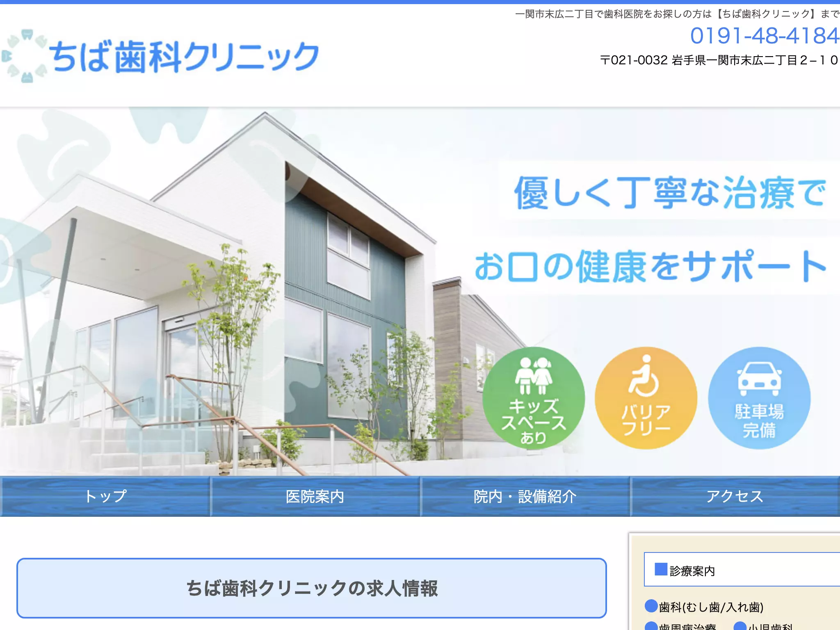Click the tagline 一関市末広二丁目で歯科医院をお探しの方は
This screenshot has width=840, height=630.
tap(613, 14)
